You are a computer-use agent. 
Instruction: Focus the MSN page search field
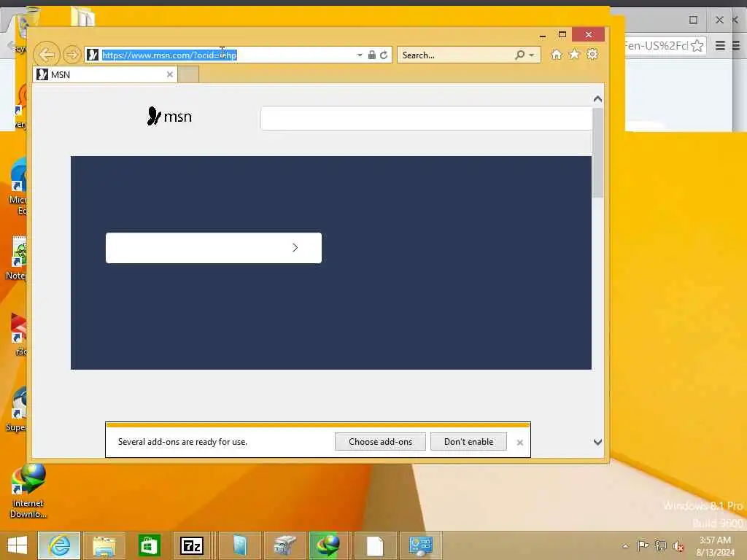[426, 118]
